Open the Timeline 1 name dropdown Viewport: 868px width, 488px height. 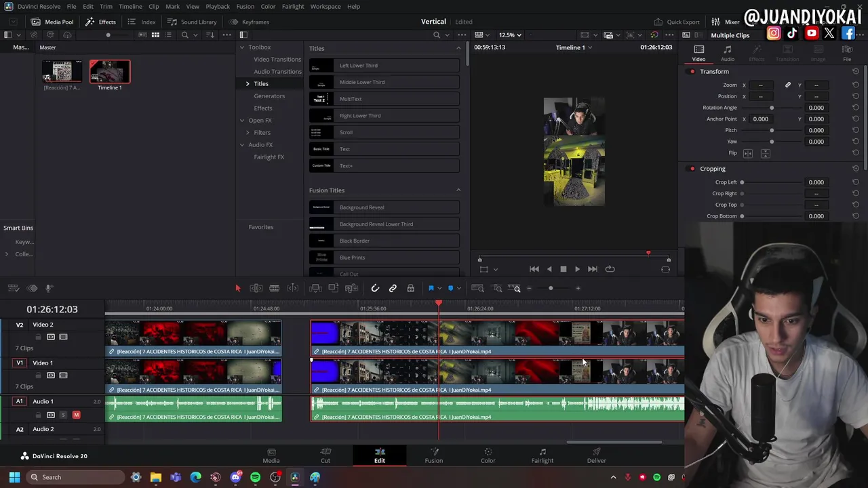[574, 47]
